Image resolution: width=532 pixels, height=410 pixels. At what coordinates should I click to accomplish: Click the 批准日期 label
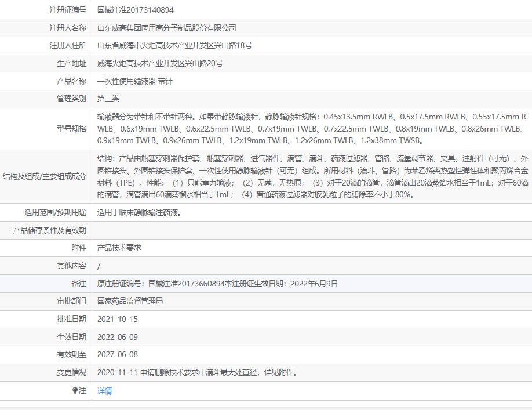[x=72, y=319]
